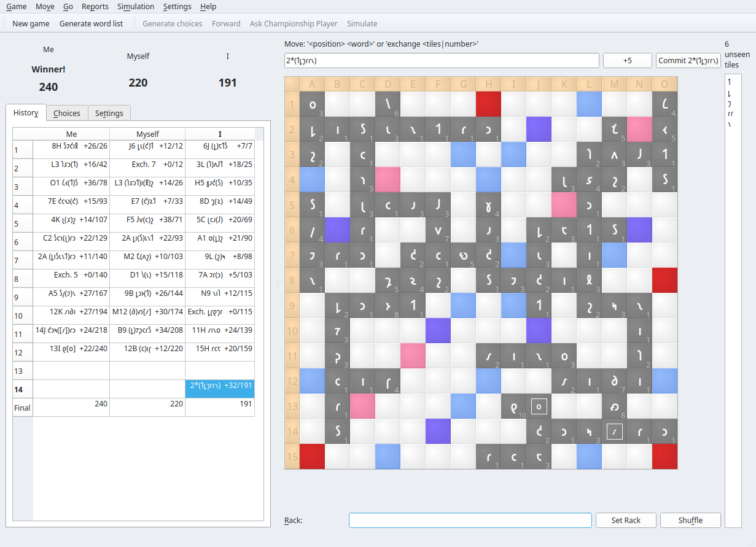
Task: Click the Forward toolbar item
Action: pyautogui.click(x=226, y=24)
